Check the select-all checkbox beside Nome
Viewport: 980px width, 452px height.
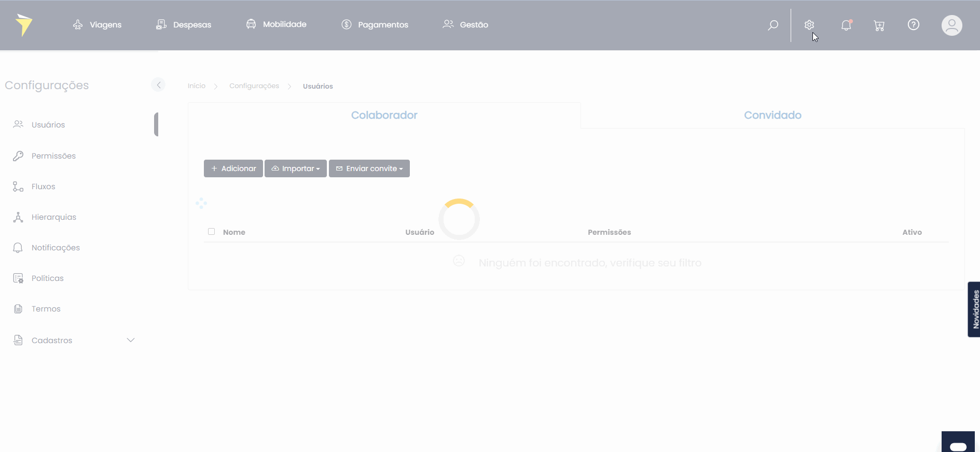click(211, 232)
